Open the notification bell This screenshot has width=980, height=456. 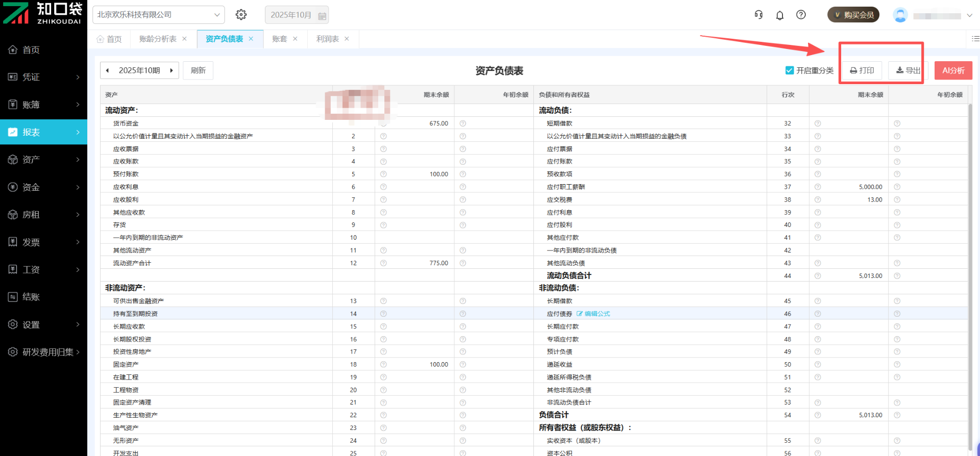click(x=779, y=15)
